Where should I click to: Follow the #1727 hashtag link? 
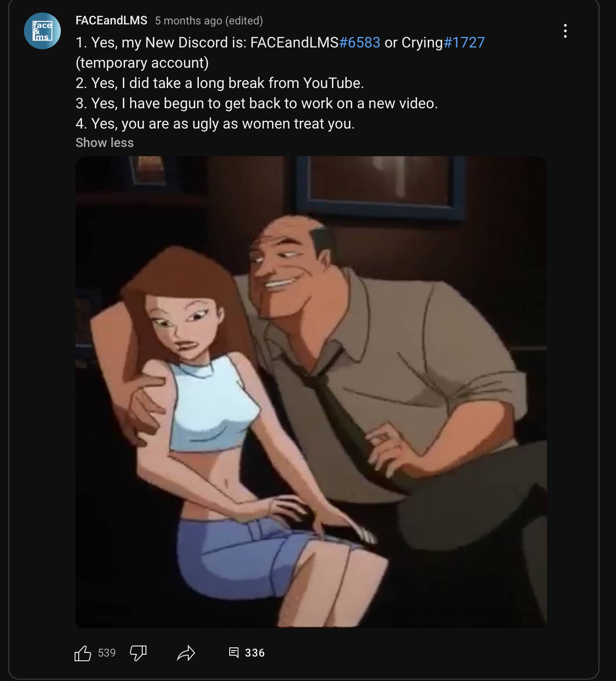(464, 42)
